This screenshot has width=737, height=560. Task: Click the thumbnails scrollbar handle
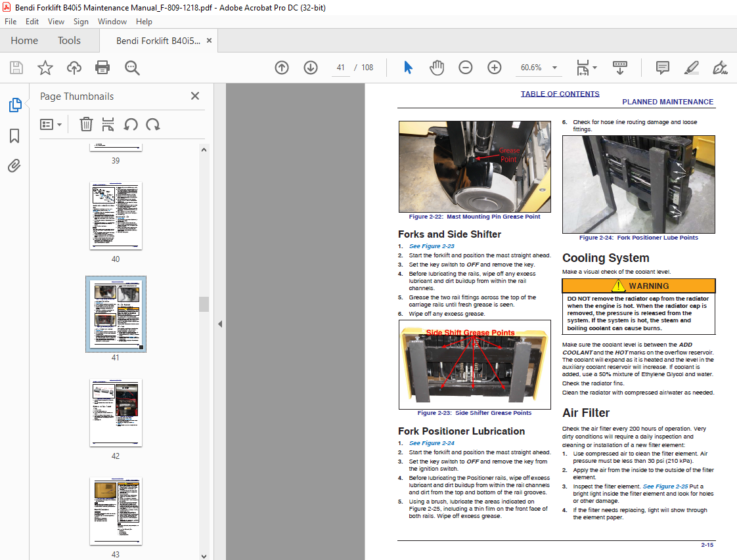[x=204, y=304]
